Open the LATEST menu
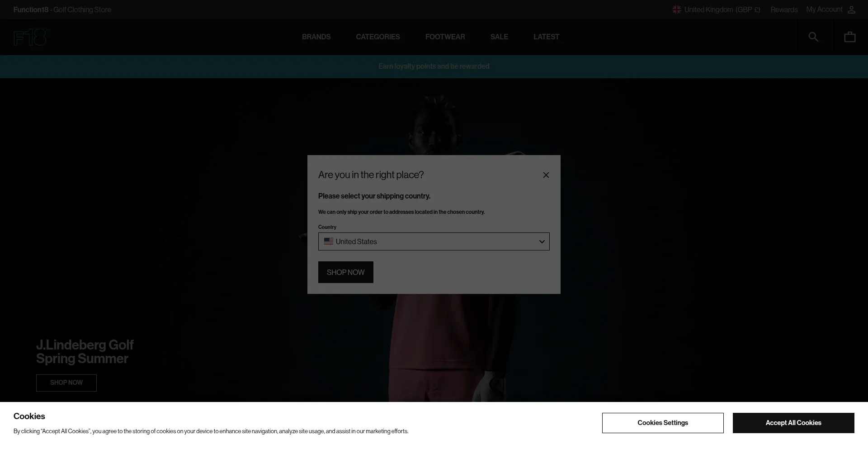868x449 pixels. (546, 37)
